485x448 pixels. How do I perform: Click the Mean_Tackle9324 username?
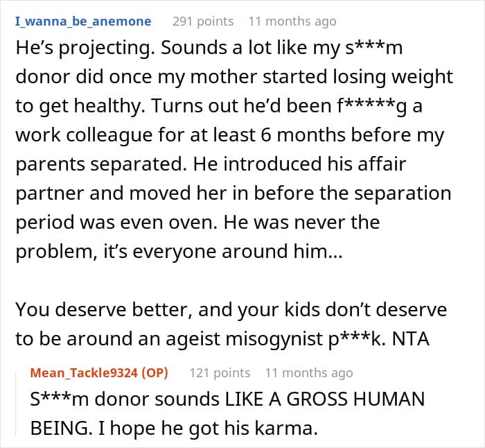84,373
